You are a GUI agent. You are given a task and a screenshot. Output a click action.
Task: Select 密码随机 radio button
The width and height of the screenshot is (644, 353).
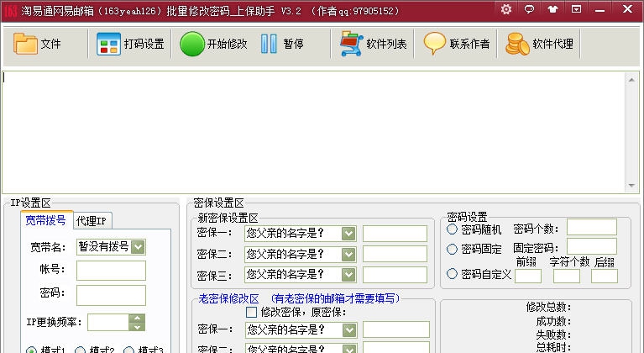pyautogui.click(x=452, y=229)
